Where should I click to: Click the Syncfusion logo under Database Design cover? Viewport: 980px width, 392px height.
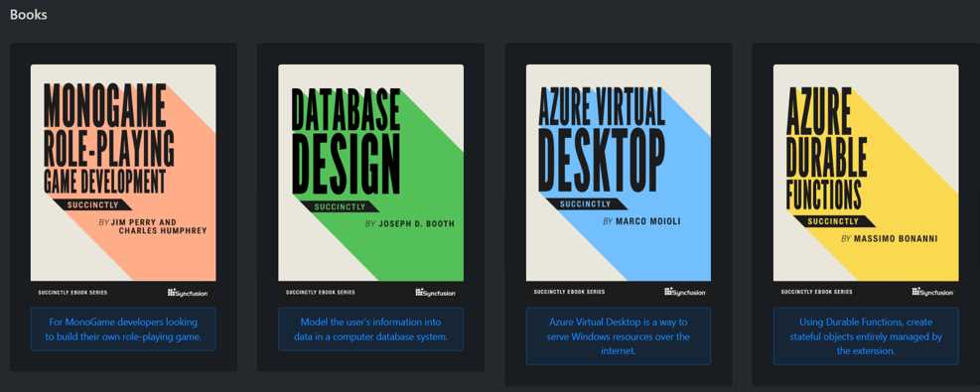(435, 292)
